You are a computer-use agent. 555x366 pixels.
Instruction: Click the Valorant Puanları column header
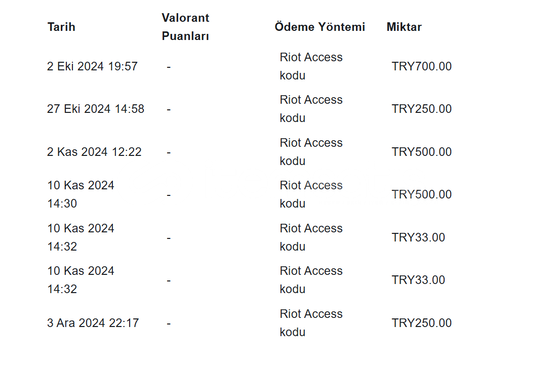click(x=185, y=27)
